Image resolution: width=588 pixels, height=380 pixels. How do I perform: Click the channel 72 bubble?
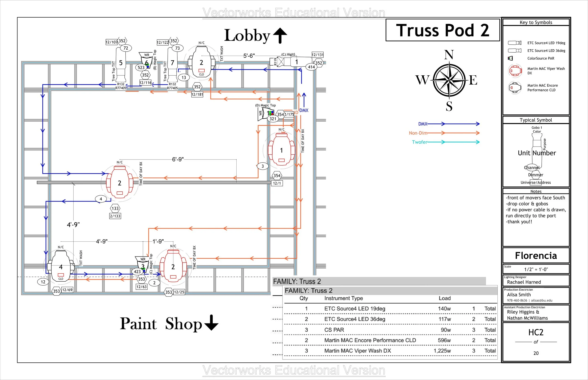point(126,48)
